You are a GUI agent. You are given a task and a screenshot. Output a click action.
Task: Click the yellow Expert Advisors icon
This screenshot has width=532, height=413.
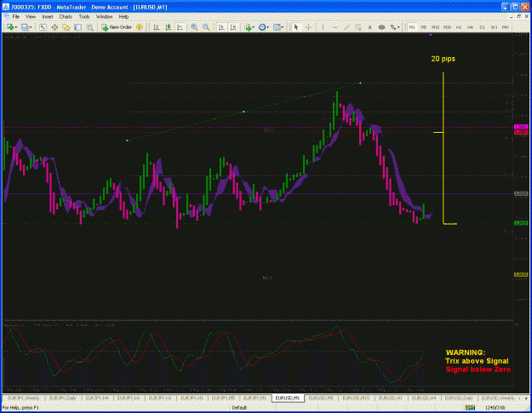click(139, 27)
